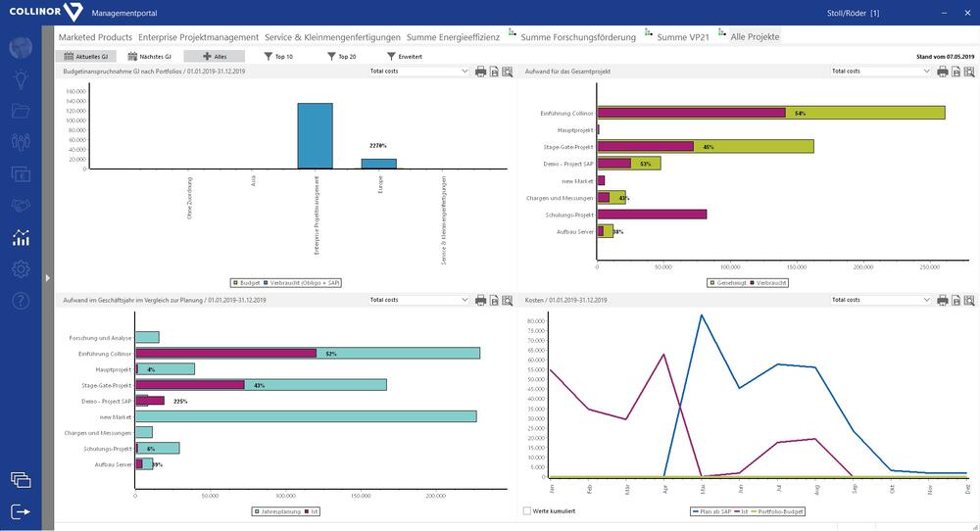Open the folder icon in left sidebar
Screen dimensions: 980x531
[x=21, y=111]
